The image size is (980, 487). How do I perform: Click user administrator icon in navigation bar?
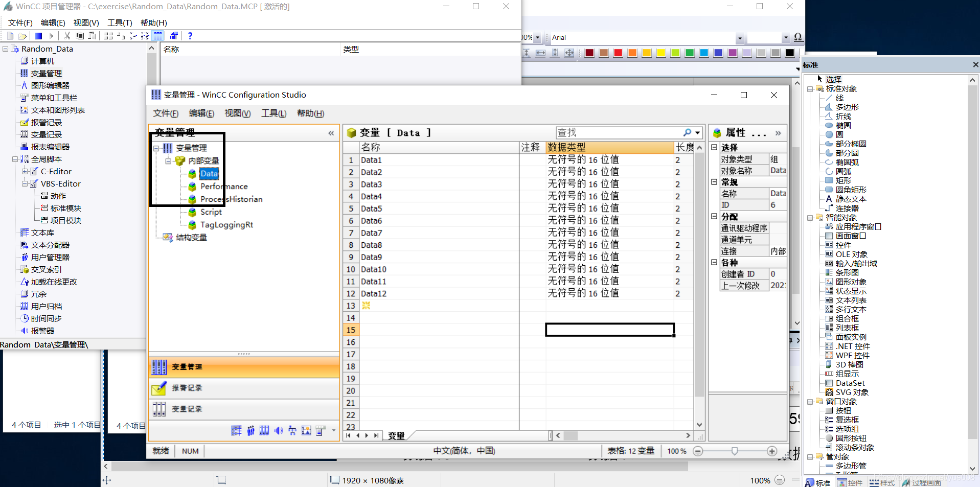250,431
